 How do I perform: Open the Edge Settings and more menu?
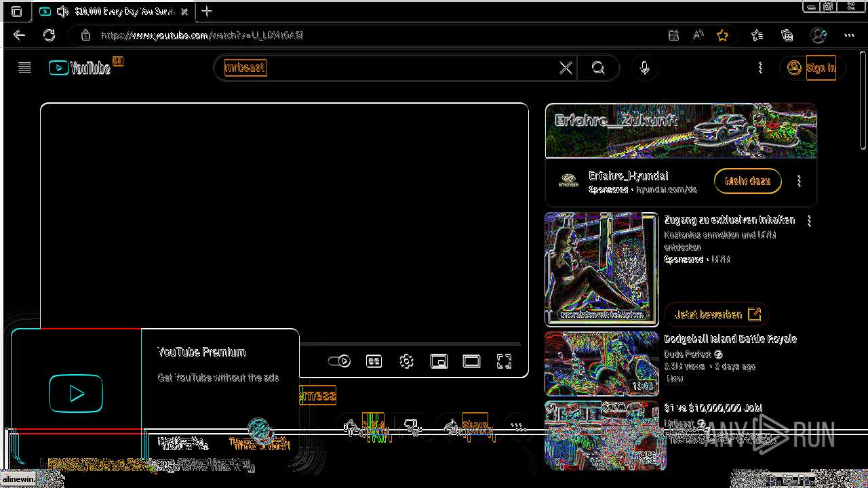[x=849, y=35]
